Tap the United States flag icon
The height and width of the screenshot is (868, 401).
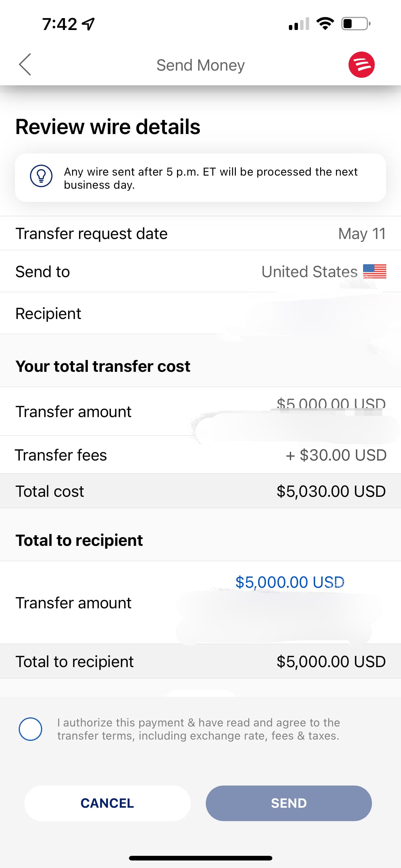374,271
